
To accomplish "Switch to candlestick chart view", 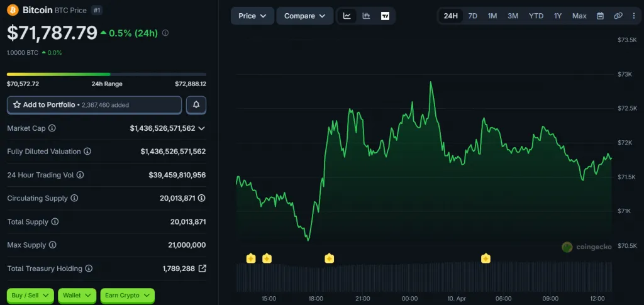I will coord(366,16).
